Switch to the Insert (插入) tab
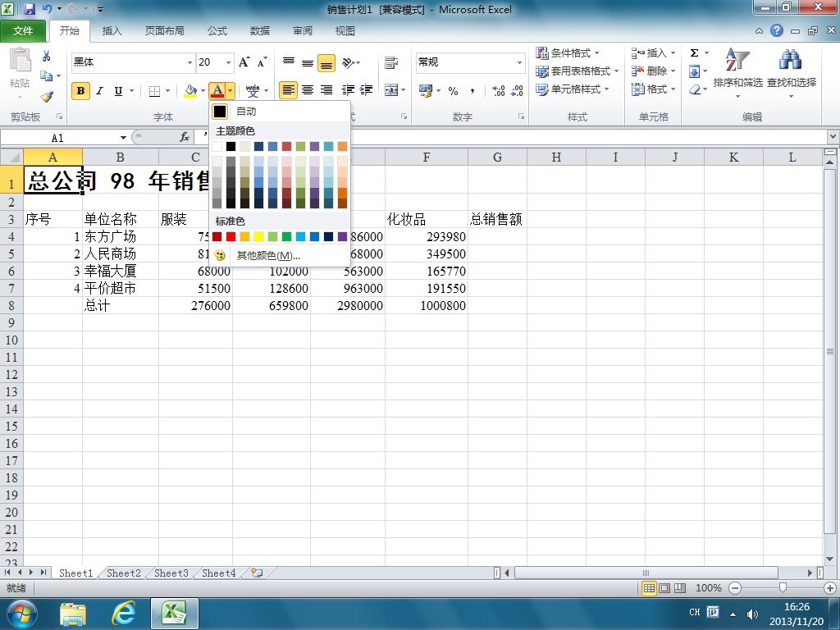The height and width of the screenshot is (630, 840). click(x=112, y=31)
